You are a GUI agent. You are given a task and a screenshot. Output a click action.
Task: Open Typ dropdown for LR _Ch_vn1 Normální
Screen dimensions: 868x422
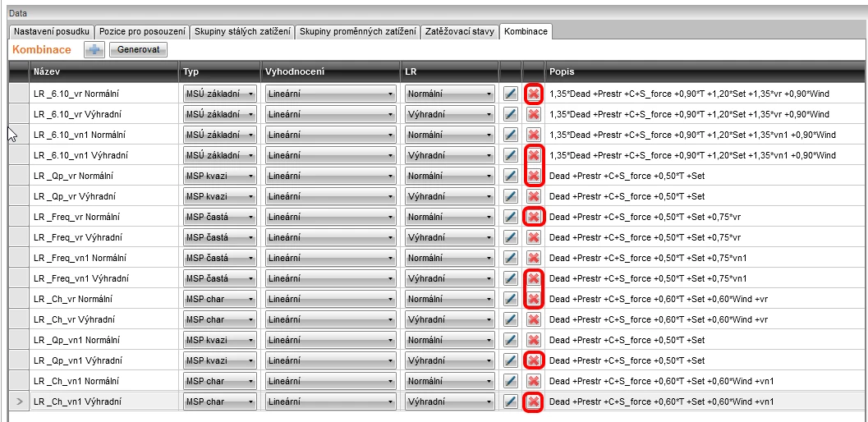click(x=220, y=381)
